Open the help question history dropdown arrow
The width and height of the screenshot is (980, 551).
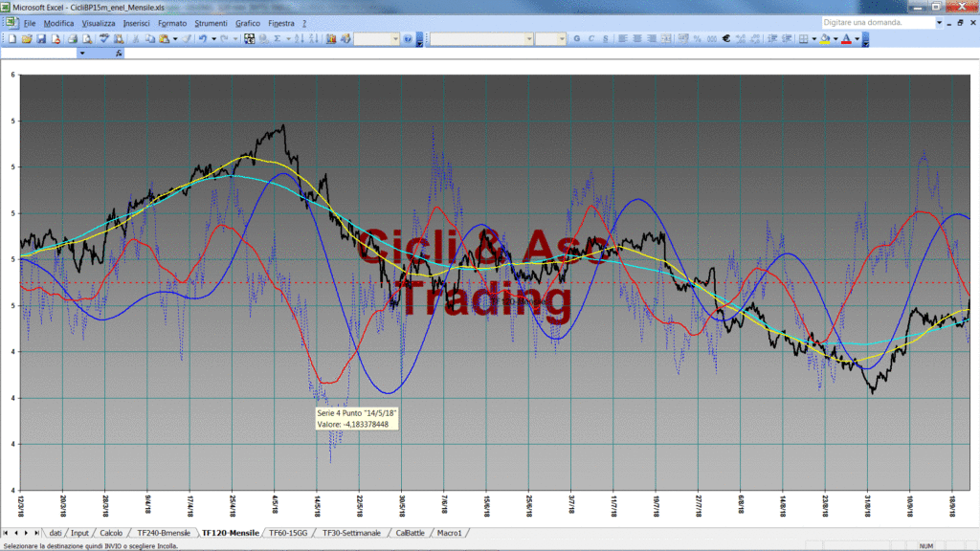tap(939, 23)
